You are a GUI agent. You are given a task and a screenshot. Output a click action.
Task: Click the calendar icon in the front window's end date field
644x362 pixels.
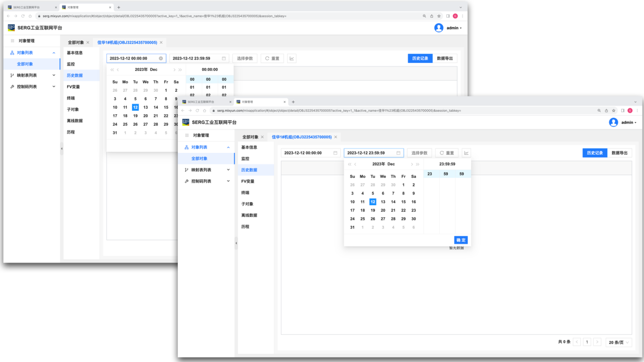398,153
